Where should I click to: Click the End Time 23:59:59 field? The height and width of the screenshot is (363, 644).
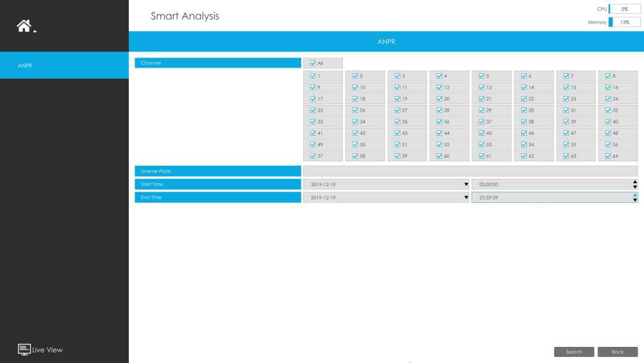550,197
